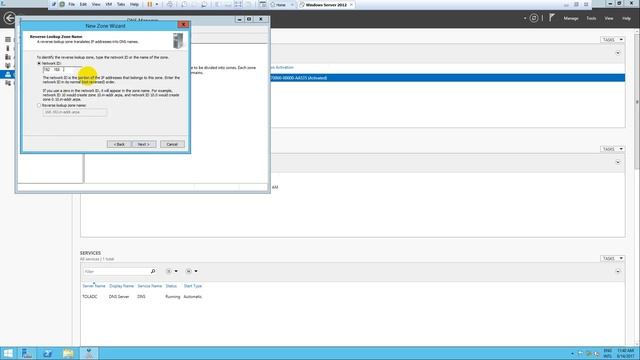Viewport: 640px width, 360px height.
Task: Open Server Manager from the taskbar
Action: tap(27, 353)
